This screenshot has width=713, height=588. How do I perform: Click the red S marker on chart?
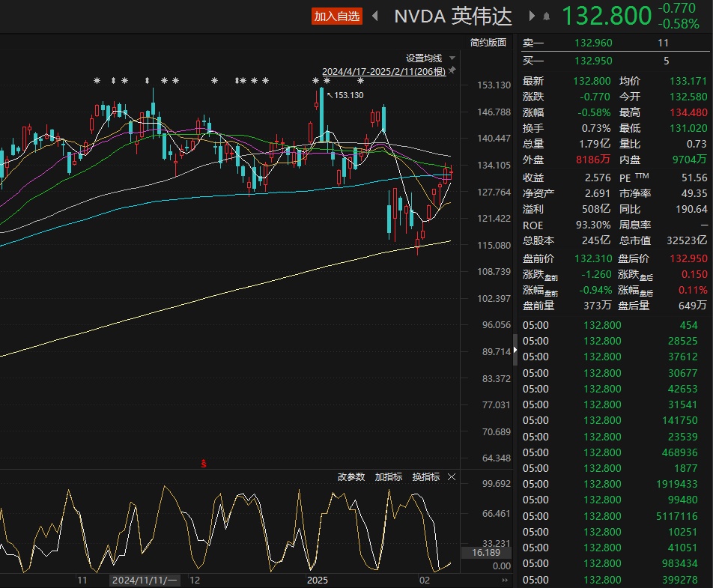(x=204, y=464)
